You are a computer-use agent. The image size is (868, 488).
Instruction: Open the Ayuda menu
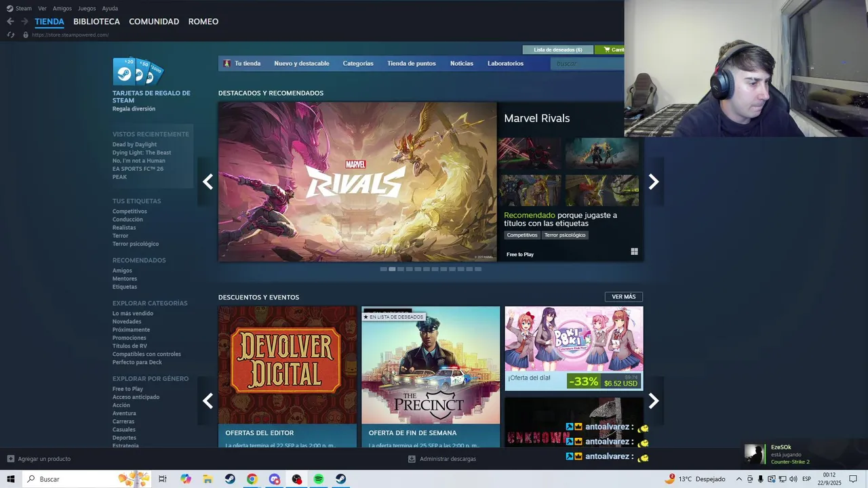110,8
